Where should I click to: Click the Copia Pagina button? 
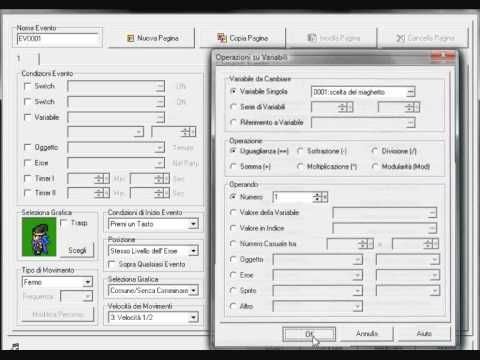(x=242, y=38)
